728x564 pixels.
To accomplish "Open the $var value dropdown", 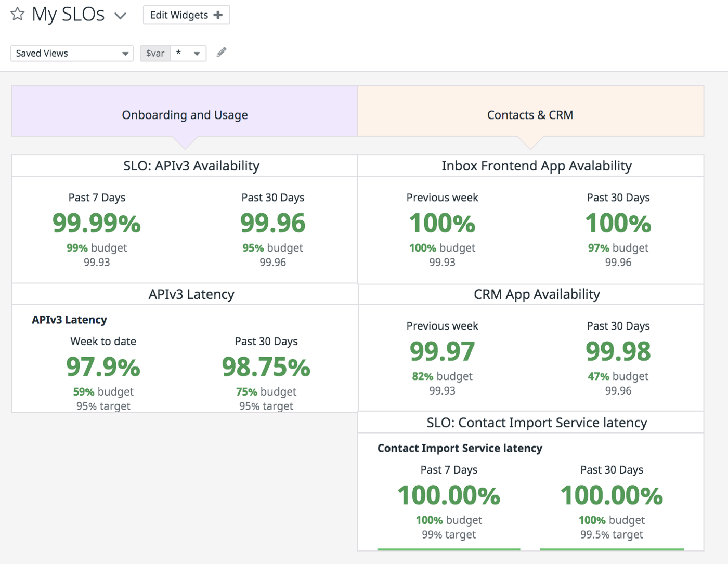I will (188, 54).
